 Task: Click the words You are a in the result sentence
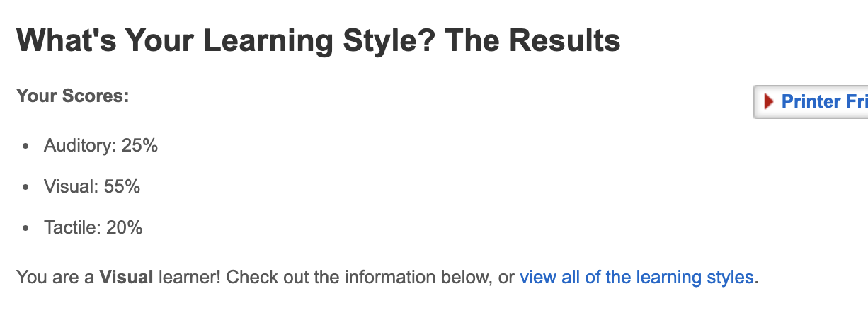(55, 277)
